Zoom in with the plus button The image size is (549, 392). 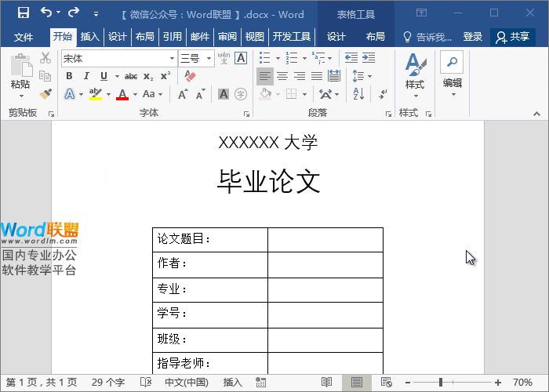(x=498, y=383)
